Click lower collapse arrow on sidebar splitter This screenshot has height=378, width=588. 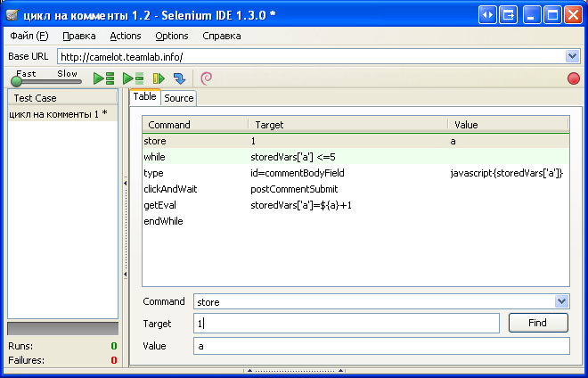(126, 275)
